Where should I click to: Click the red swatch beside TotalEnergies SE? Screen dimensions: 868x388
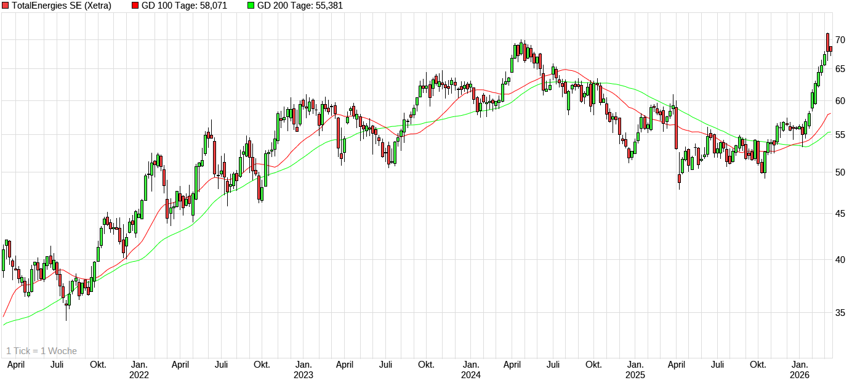pos(6,6)
